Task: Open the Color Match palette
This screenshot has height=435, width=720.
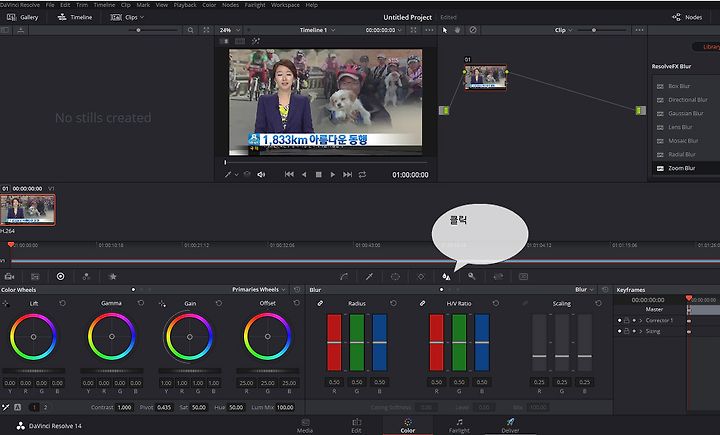Action: click(35, 277)
